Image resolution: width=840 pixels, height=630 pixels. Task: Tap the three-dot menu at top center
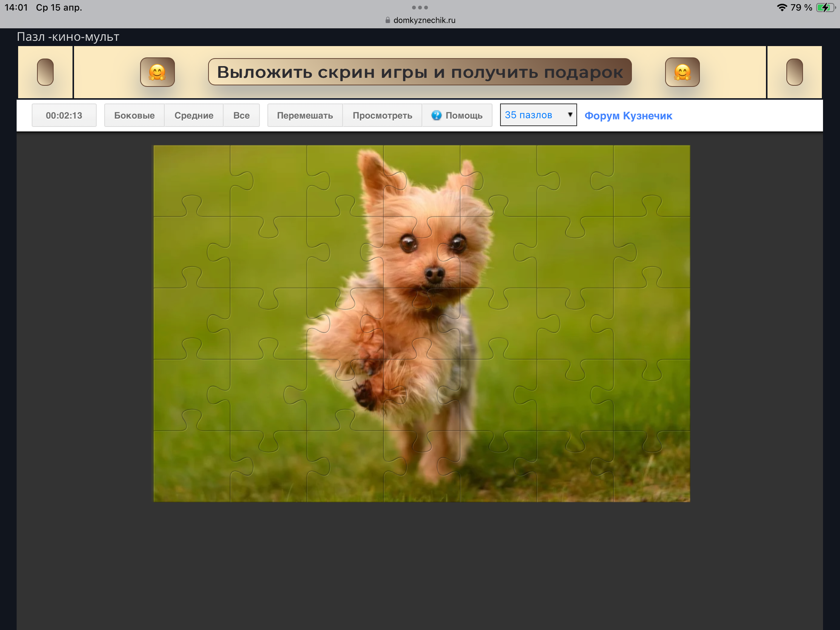click(420, 8)
